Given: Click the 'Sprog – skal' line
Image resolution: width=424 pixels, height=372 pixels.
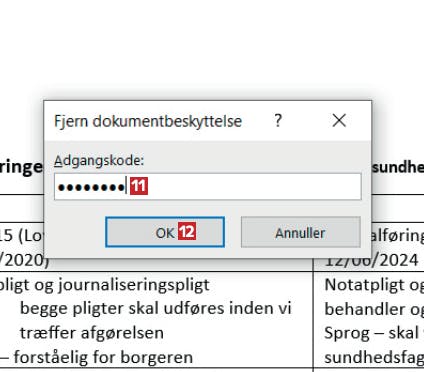Looking at the screenshot, I should (371, 333).
